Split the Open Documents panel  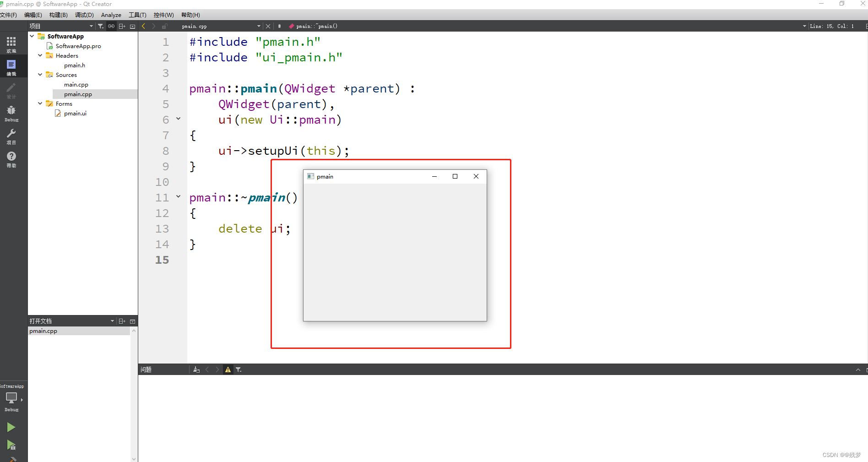pyautogui.click(x=122, y=321)
